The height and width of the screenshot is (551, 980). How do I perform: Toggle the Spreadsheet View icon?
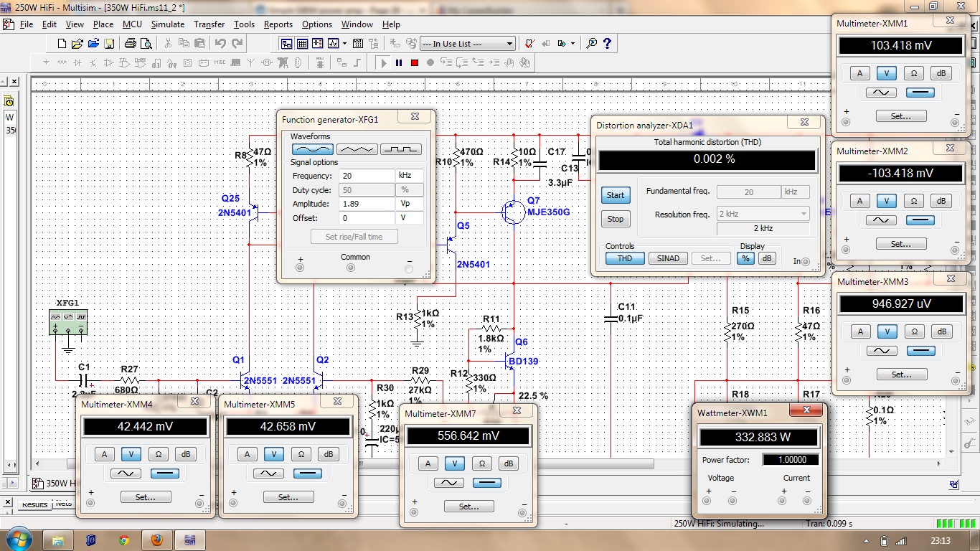coord(303,44)
